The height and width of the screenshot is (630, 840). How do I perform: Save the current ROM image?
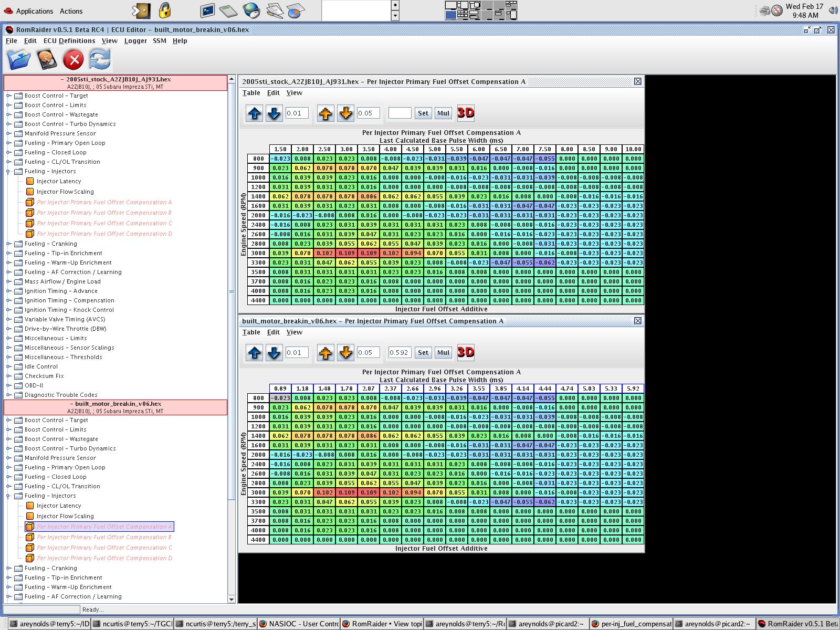[x=46, y=60]
